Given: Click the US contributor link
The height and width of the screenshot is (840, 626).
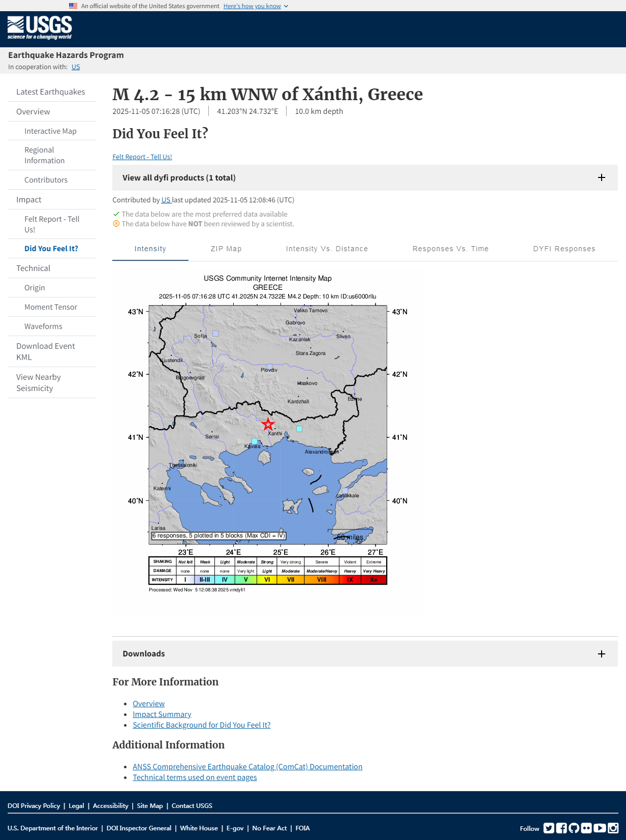Looking at the screenshot, I should coord(166,200).
